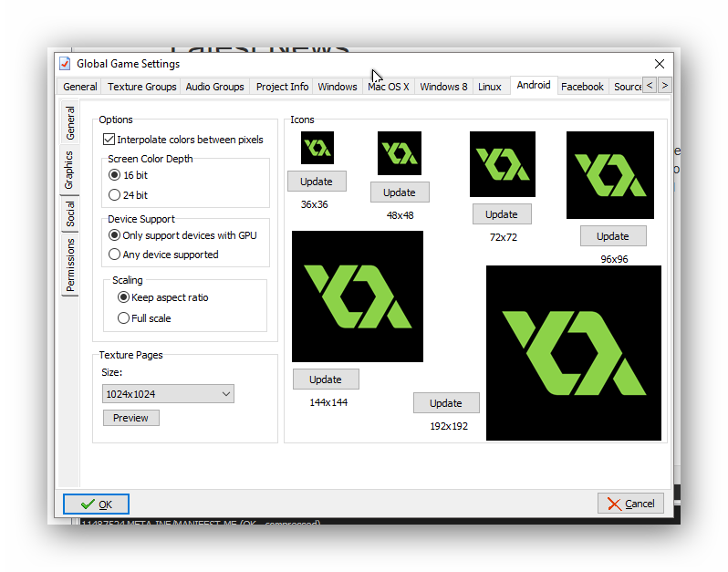This screenshot has width=728, height=572.
Task: Open the Texture Groups tab
Action: 141,87
